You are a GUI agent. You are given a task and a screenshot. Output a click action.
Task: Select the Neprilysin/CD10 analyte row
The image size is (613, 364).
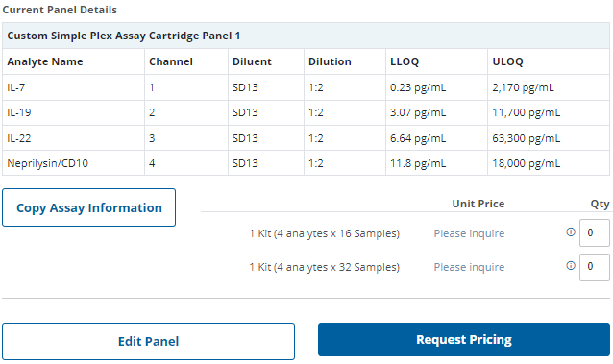[306, 163]
